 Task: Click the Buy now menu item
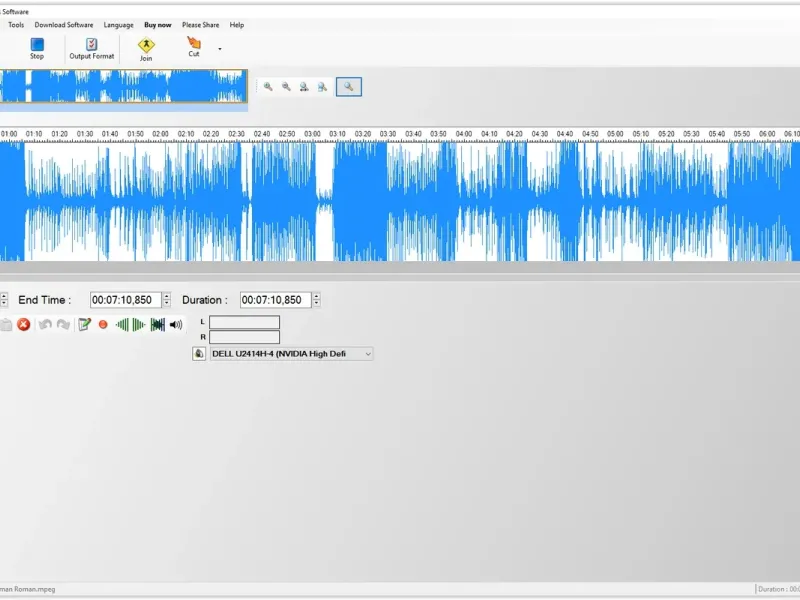coord(157,25)
